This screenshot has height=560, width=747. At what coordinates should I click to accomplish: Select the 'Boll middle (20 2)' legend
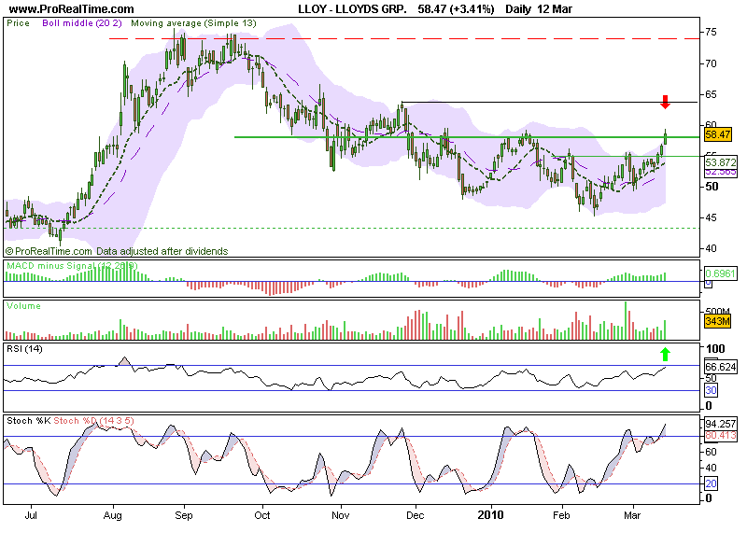[82, 23]
